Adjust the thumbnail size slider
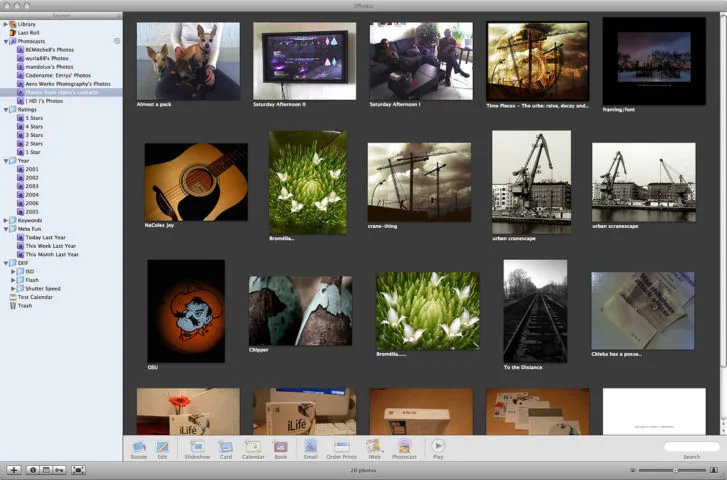The height and width of the screenshot is (480, 727). (673, 470)
